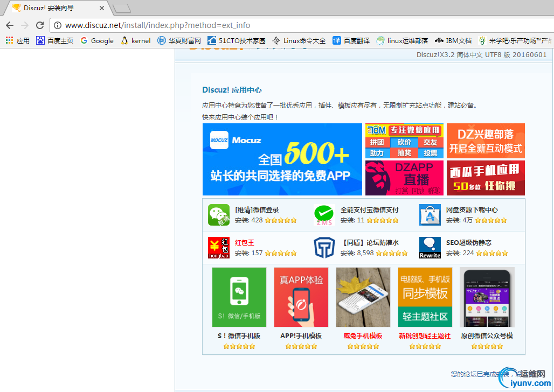Open the 威兔手机模板 title link
This screenshot has width=554, height=392.
[x=363, y=336]
